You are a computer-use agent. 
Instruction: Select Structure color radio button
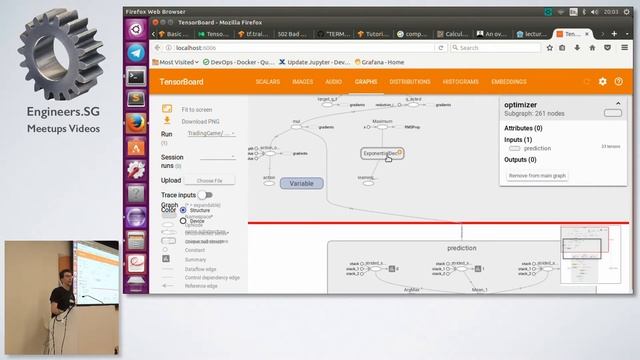click(183, 210)
